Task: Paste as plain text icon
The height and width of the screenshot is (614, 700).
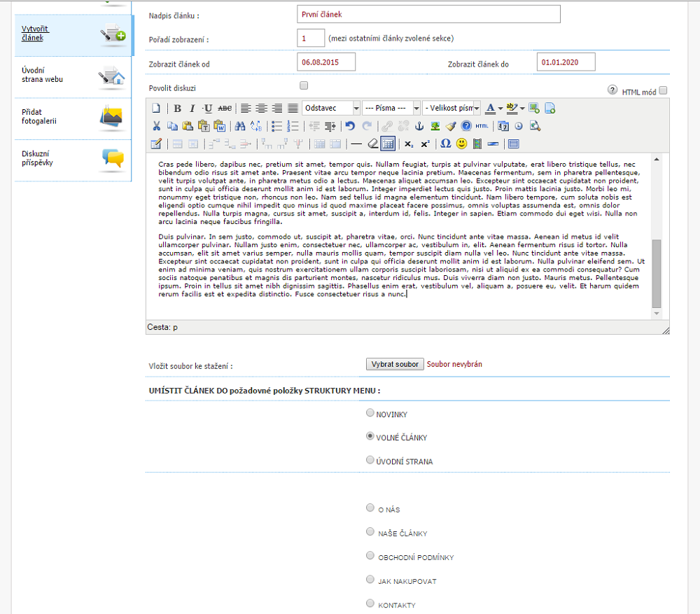Action: tap(204, 126)
